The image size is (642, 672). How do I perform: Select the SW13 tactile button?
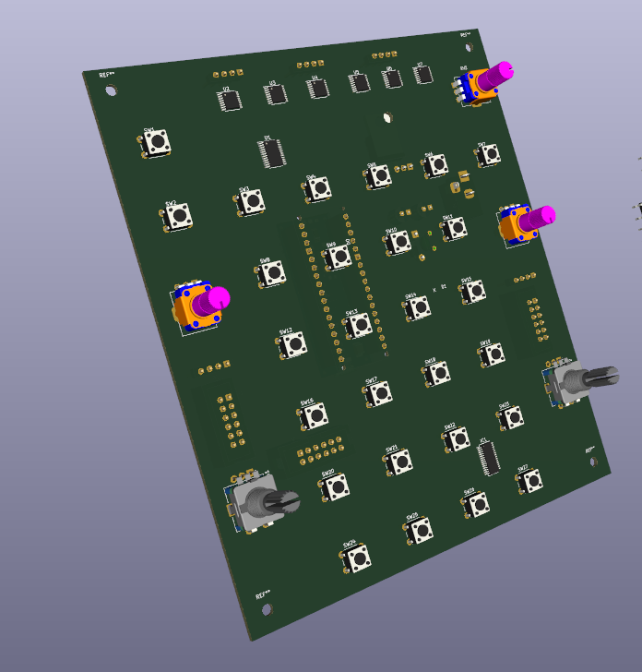click(x=358, y=325)
